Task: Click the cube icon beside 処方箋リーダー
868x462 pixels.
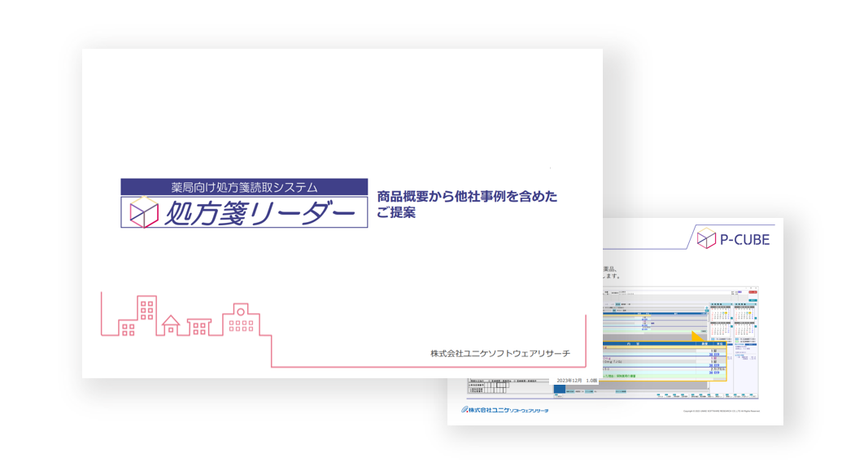Action: [x=144, y=212]
